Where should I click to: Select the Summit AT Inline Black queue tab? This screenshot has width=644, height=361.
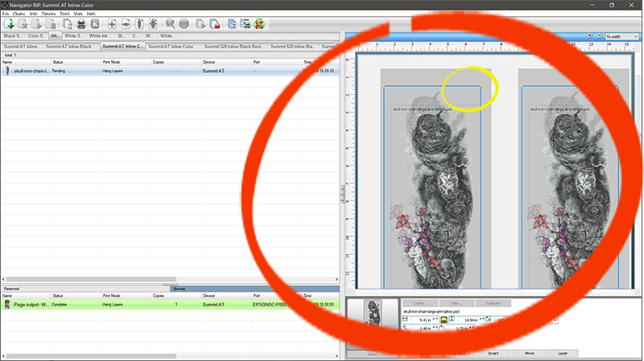click(71, 47)
